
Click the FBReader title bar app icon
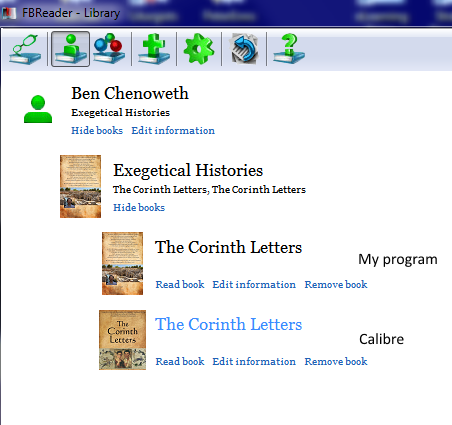[x=9, y=13]
